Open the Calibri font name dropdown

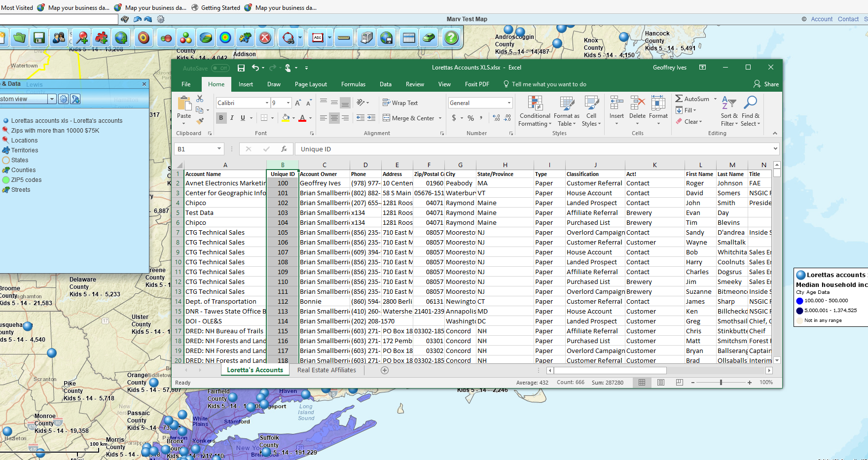pos(267,103)
